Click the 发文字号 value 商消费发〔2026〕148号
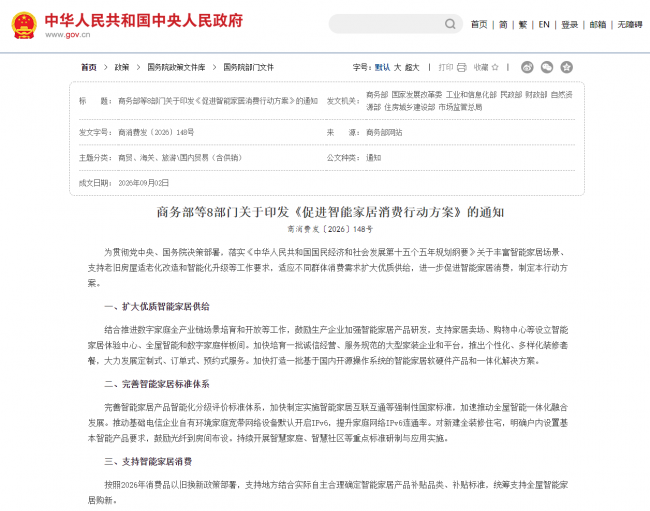This screenshot has height=511, width=650. point(156,132)
